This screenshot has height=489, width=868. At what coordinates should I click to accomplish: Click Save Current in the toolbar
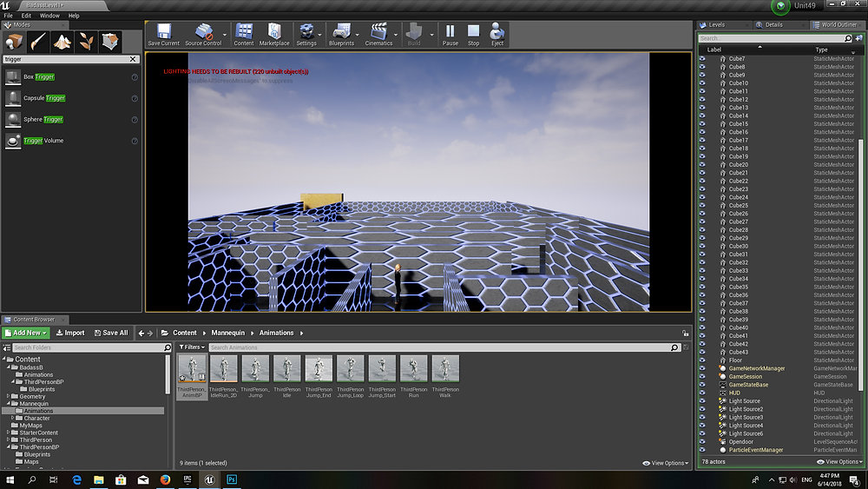[x=163, y=35]
